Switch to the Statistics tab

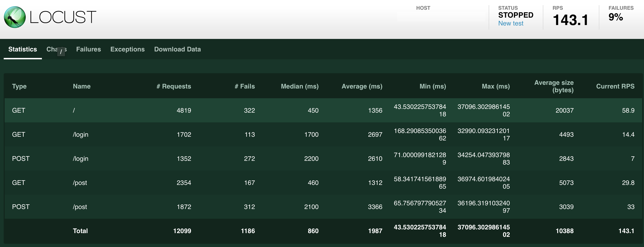(22, 49)
